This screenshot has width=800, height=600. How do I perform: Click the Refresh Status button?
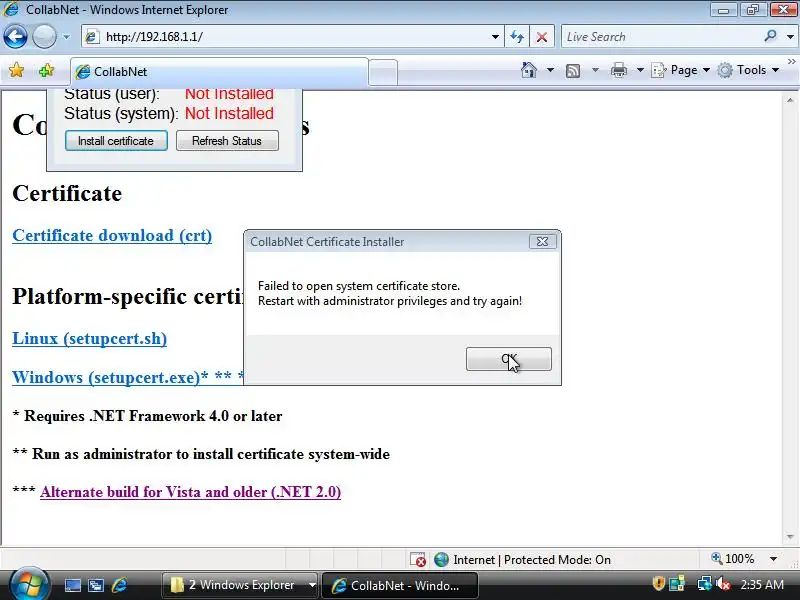(227, 141)
